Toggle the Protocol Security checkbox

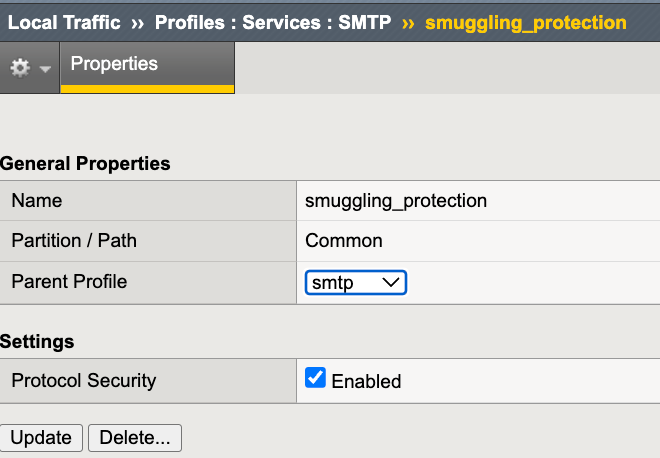pos(315,379)
